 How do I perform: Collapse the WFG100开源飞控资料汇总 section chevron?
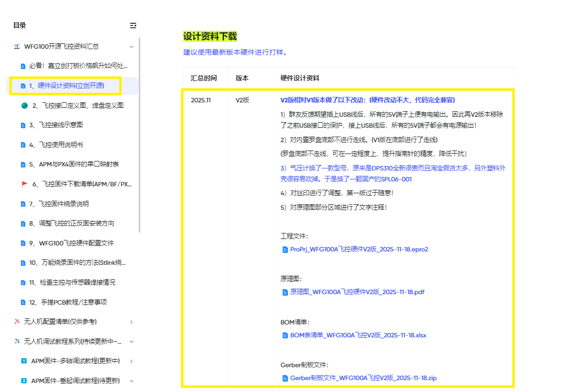coord(131,47)
